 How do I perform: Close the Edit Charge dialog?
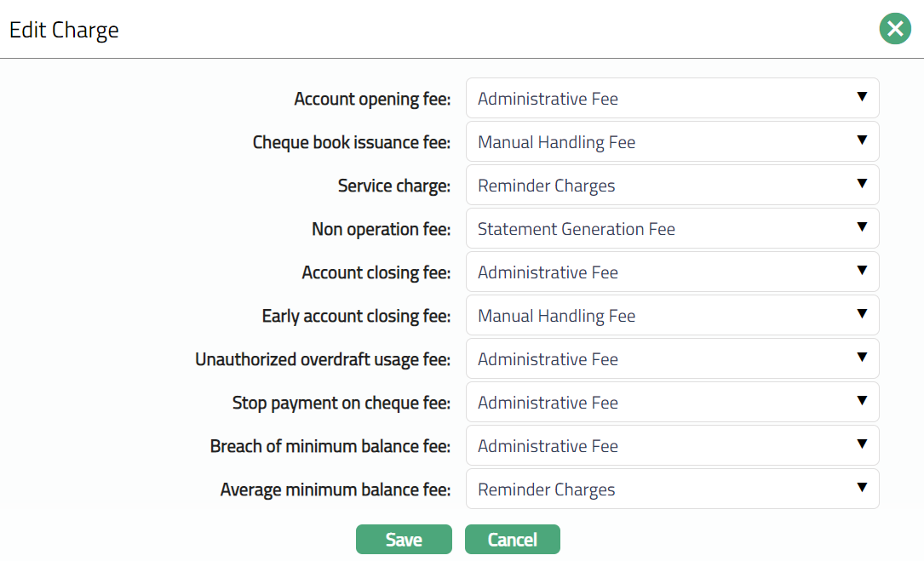point(895,30)
